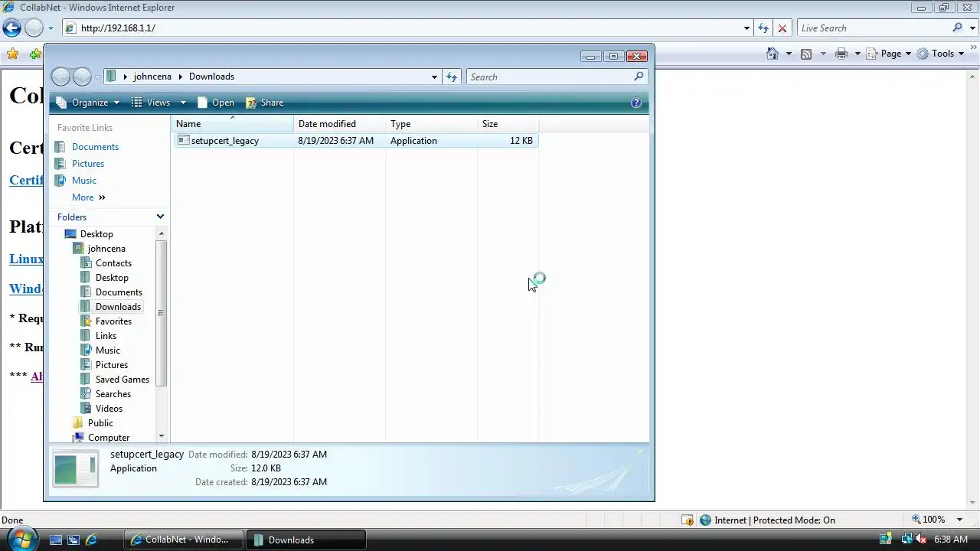Open the Home options dropdown arrow

point(789,54)
